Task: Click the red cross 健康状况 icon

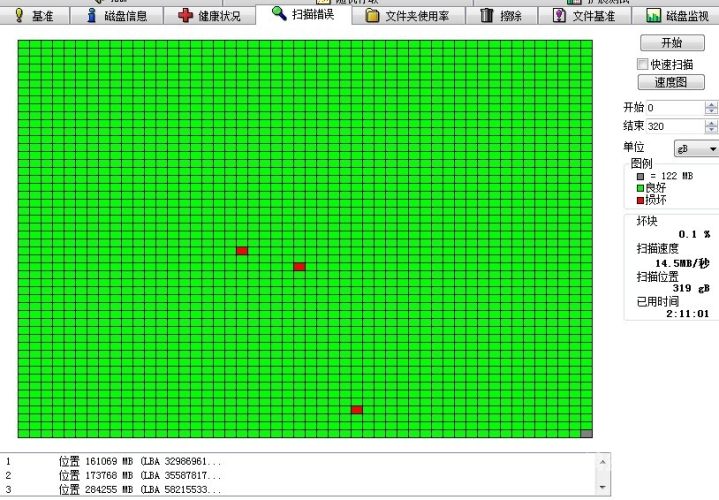Action: (185, 16)
